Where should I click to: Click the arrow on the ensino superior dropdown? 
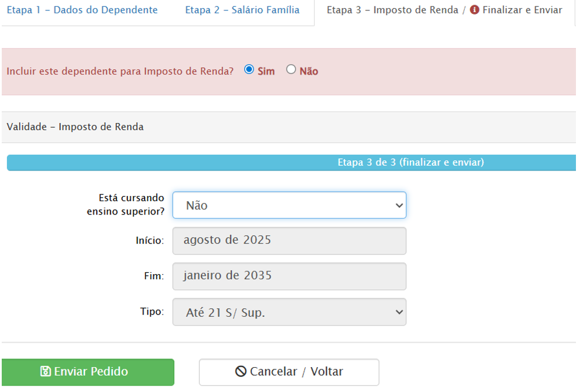(398, 205)
